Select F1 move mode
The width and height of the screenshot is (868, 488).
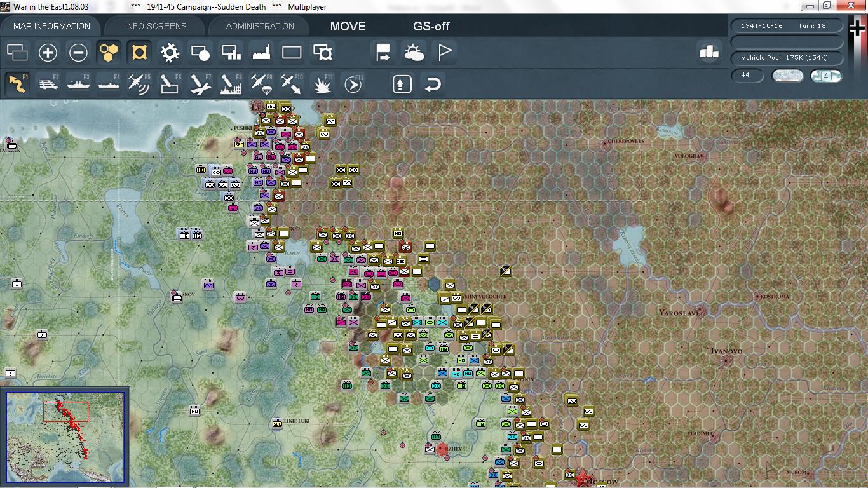click(x=17, y=84)
